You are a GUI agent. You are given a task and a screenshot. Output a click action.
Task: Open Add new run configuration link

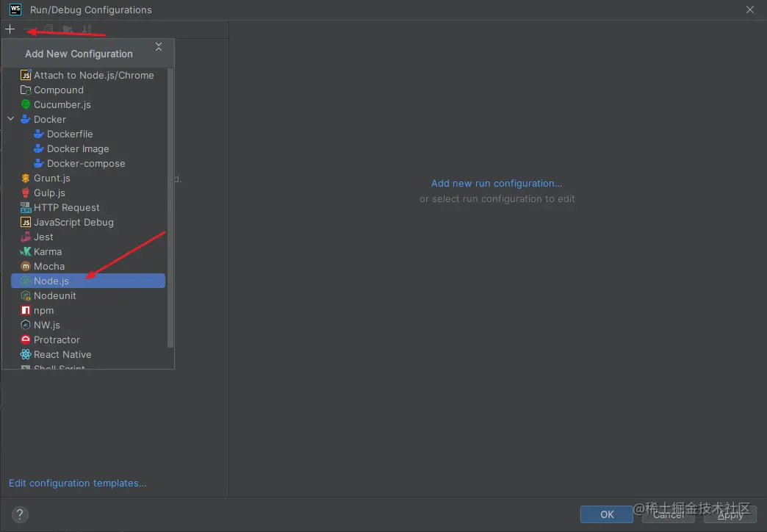(497, 184)
